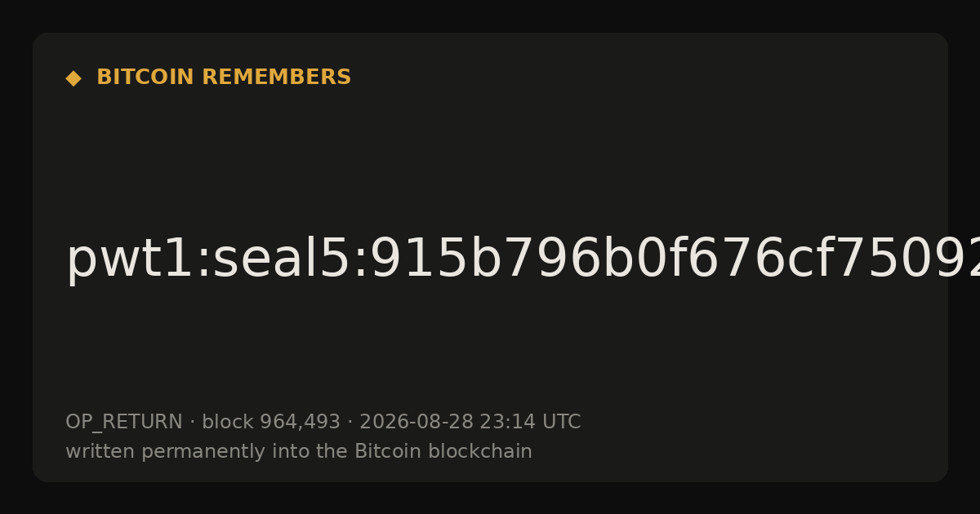980x514 pixels.
Task: Click the word REMEMBERS in the header
Action: pos(276,78)
